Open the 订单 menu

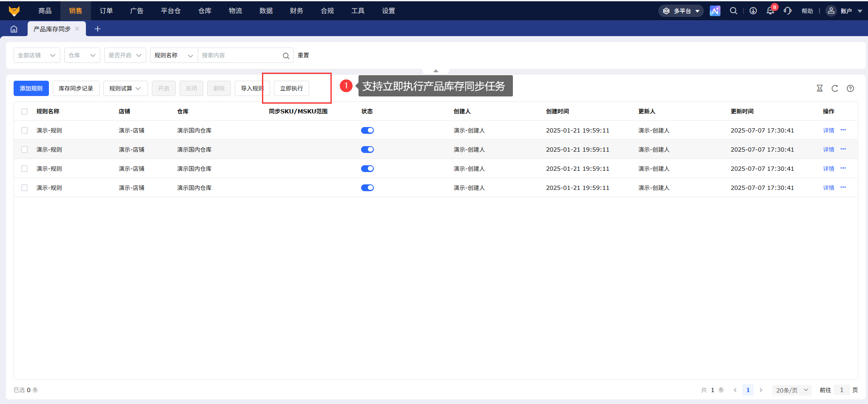pyautogui.click(x=106, y=11)
